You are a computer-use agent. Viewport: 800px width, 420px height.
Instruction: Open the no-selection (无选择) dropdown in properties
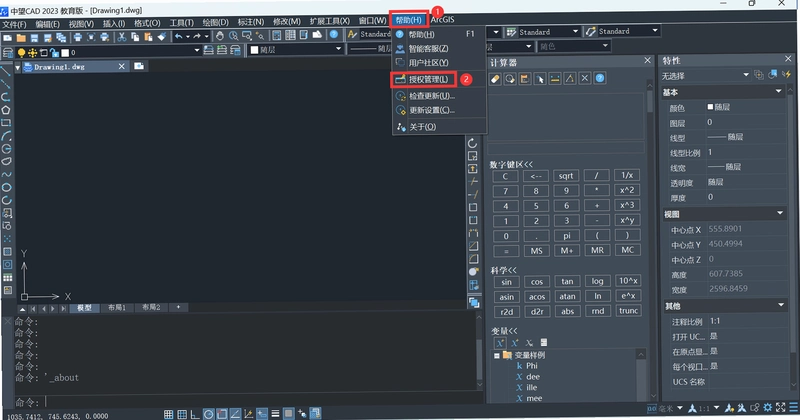(x=745, y=75)
